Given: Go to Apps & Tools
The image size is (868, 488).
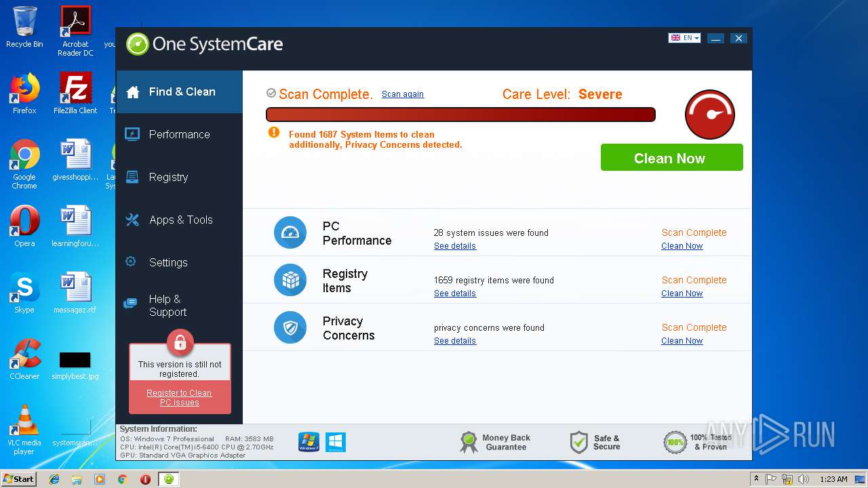Looking at the screenshot, I should (x=179, y=220).
